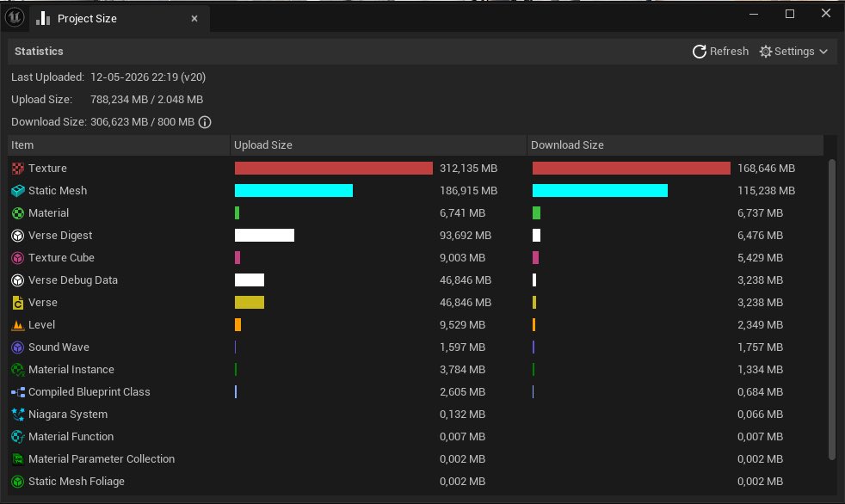Click the '168,646 MB' download value
Image resolution: width=845 pixels, height=504 pixels.
point(766,169)
